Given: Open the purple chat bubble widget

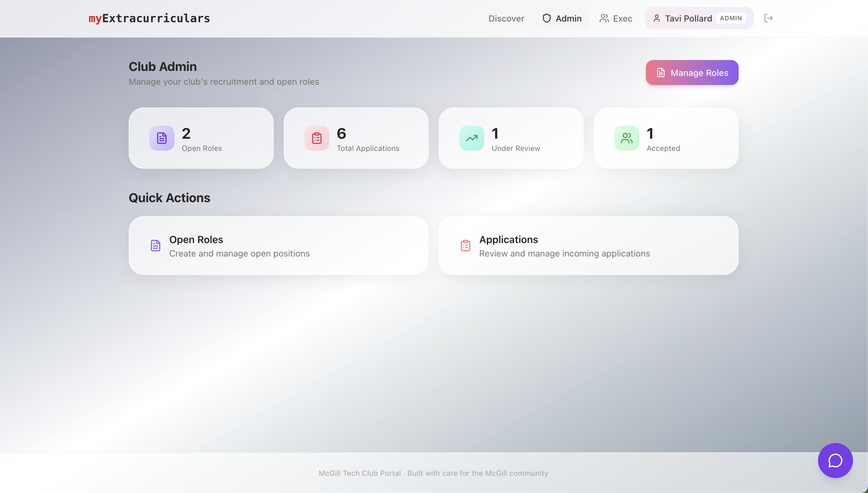Looking at the screenshot, I should point(835,460).
